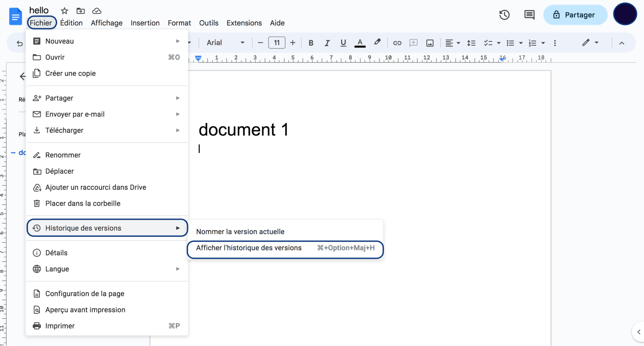Screen dimensions: 644x346
Task: Open the highlight color tool
Action: pyautogui.click(x=377, y=42)
